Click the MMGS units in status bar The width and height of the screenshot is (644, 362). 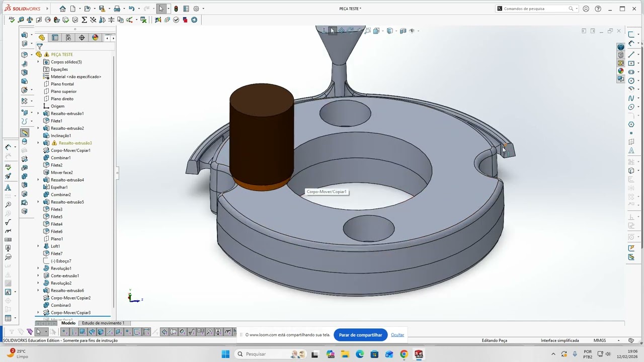coord(600,340)
